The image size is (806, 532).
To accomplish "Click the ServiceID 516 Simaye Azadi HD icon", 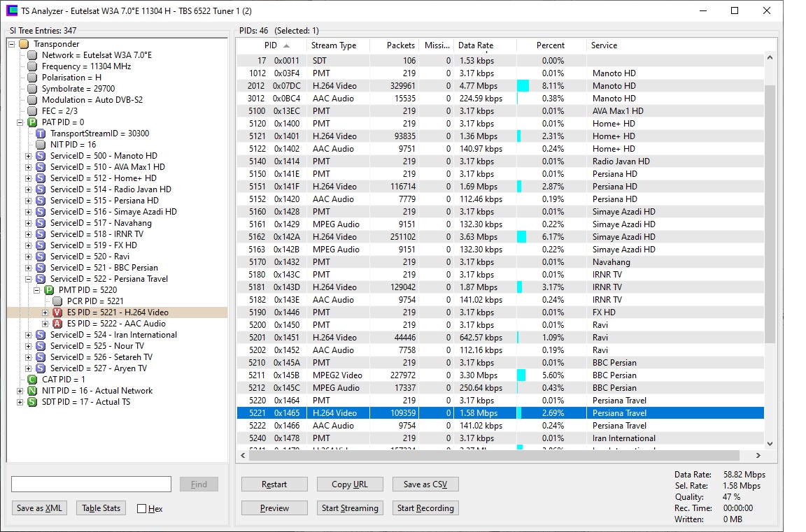I will (x=41, y=212).
